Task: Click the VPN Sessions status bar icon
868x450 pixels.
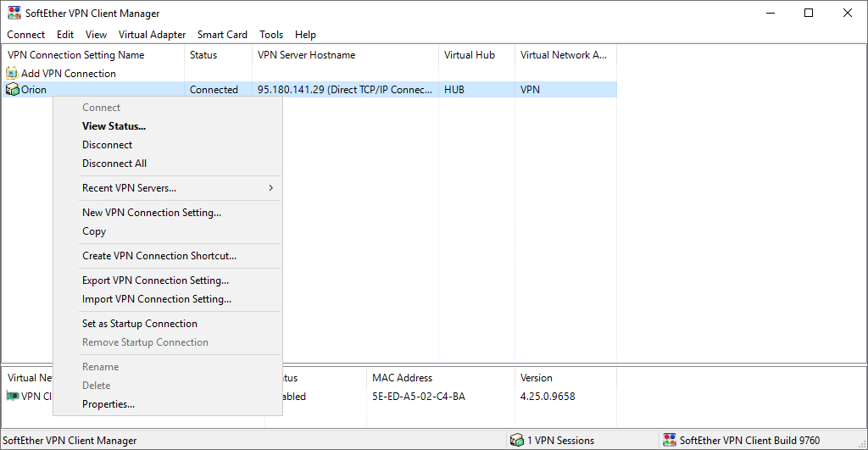Action: tap(516, 440)
